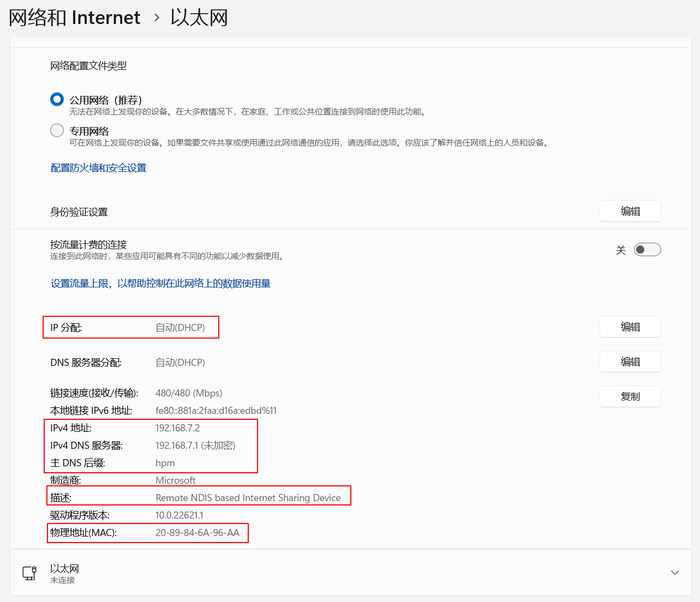Click the 身份验证设置 label
The image size is (700, 602).
pos(79,212)
